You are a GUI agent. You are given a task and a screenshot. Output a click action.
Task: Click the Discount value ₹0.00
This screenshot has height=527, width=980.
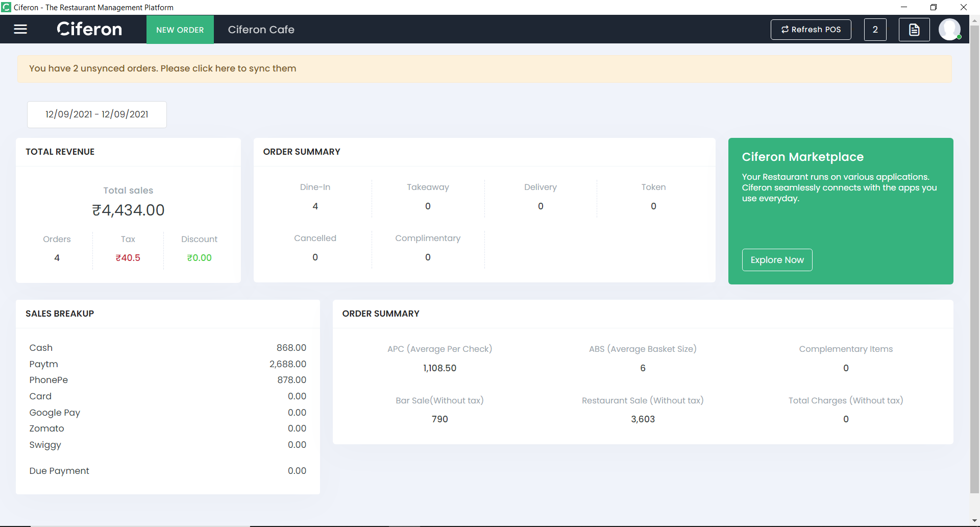point(199,258)
